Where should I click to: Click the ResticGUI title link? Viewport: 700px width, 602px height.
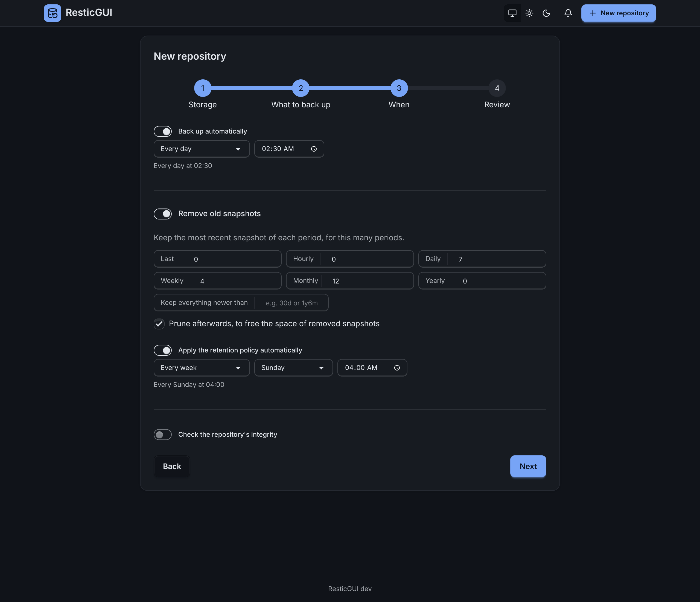pos(89,13)
